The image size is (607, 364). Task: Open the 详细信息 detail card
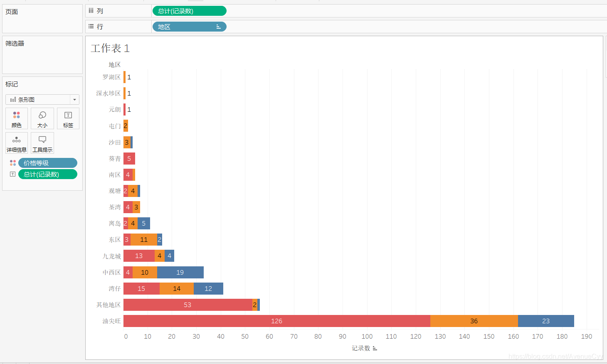click(17, 143)
